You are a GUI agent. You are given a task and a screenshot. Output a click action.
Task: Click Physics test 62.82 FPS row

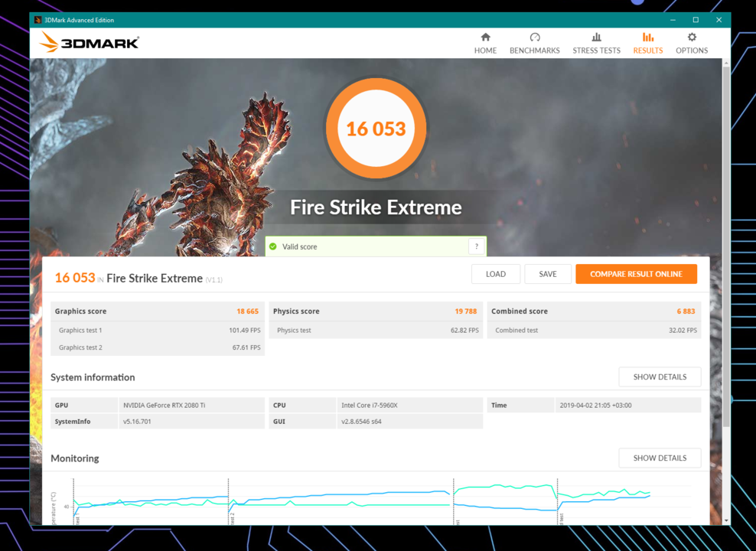click(376, 330)
